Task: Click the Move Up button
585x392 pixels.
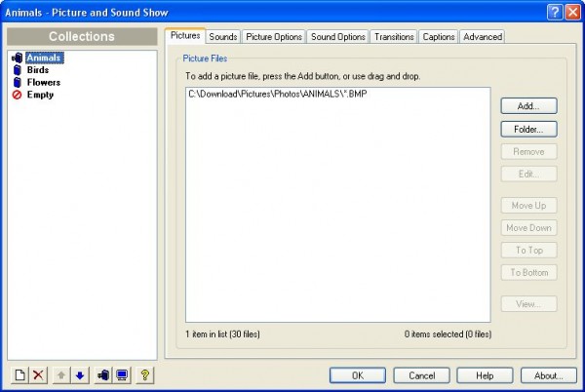Action: 528,205
